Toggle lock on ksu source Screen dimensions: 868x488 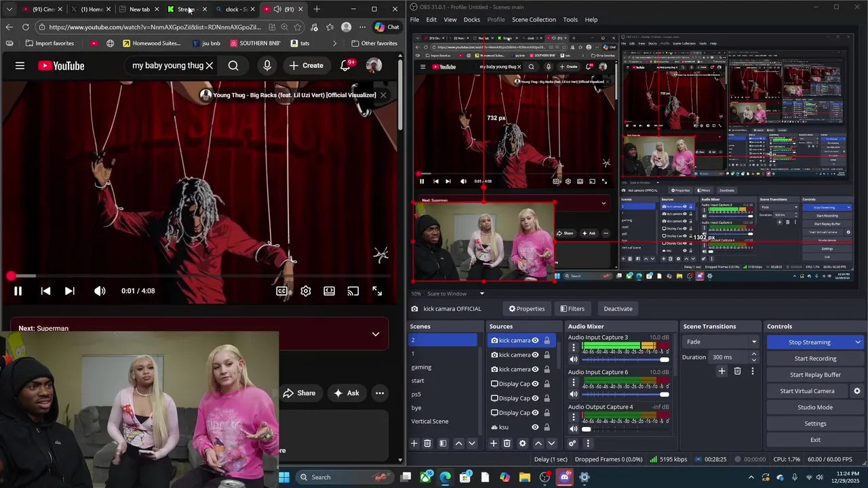[x=547, y=427]
